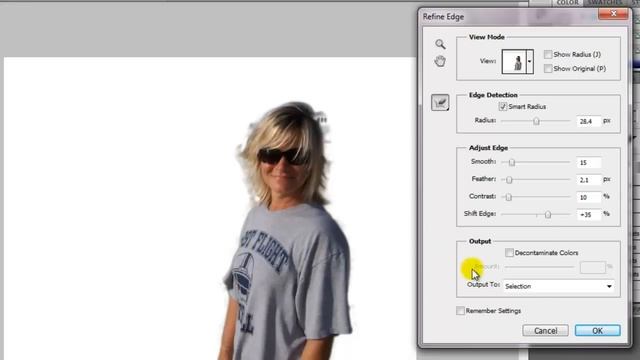The image size is (640, 360).
Task: Click the Shift Edge value field
Action: click(589, 215)
